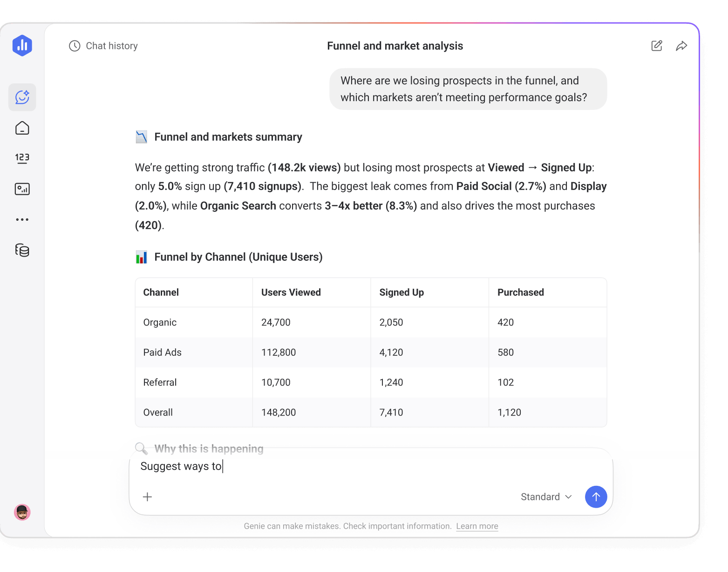
Task: Open the SQL editor 123 icon
Action: click(x=22, y=158)
